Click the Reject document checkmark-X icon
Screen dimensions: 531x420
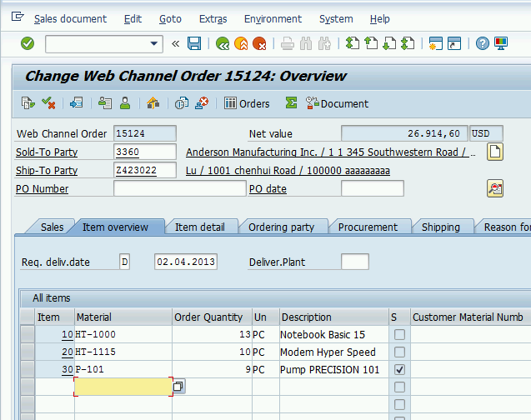click(48, 102)
